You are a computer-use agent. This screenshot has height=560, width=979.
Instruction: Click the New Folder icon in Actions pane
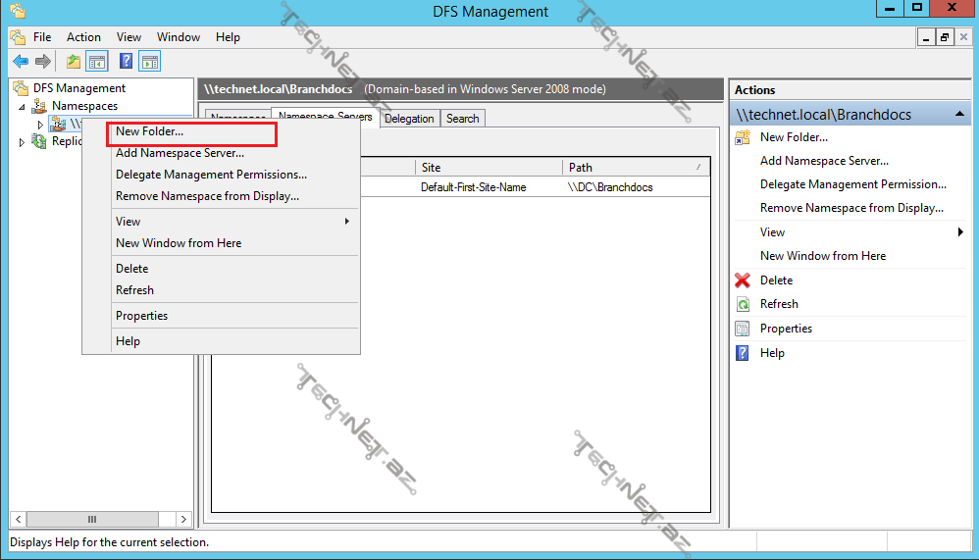(x=743, y=137)
